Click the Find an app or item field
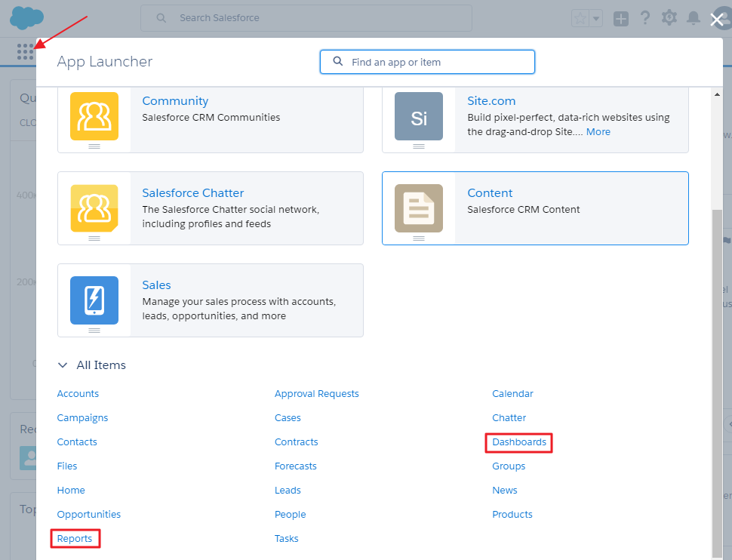The image size is (732, 560). tap(438, 63)
